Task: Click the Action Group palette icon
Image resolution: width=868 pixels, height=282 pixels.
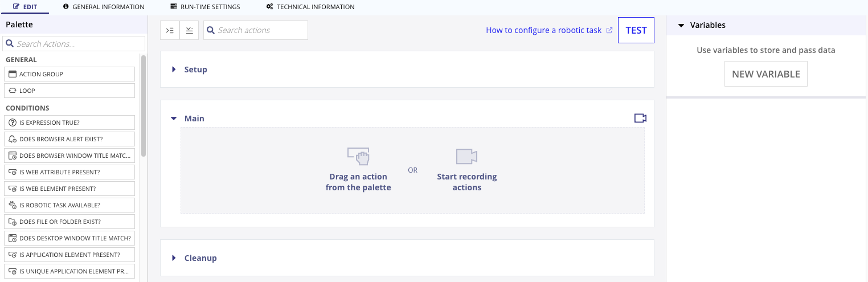Action: coord(13,74)
